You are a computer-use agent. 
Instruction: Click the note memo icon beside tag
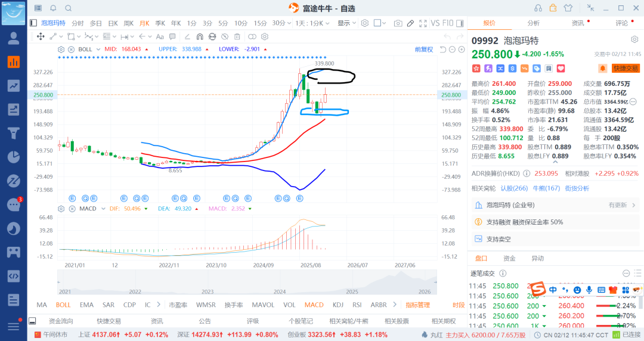point(549,69)
